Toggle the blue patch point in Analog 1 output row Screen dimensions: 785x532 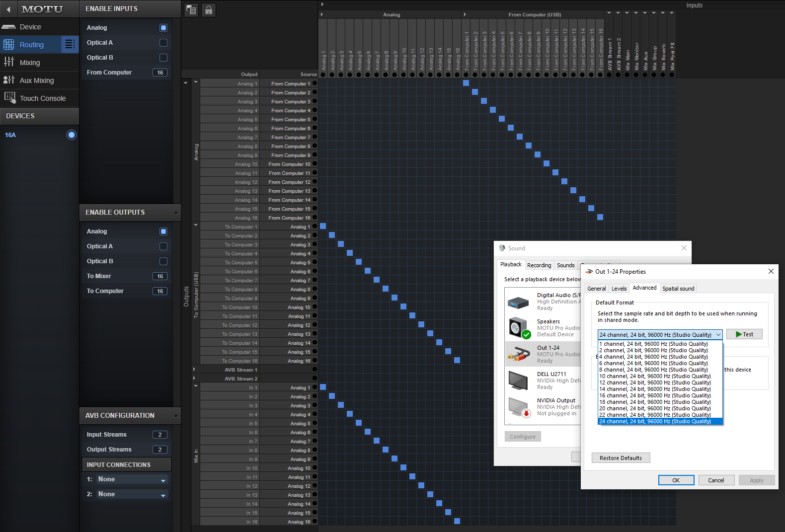466,83
